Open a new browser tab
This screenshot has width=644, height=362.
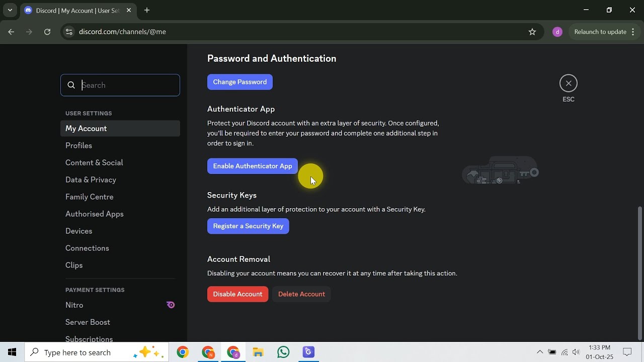point(147,10)
